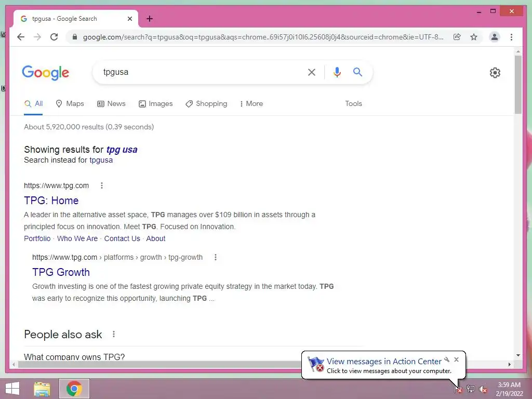The width and height of the screenshot is (532, 399).
Task: Switch to the News tab
Action: 111,104
